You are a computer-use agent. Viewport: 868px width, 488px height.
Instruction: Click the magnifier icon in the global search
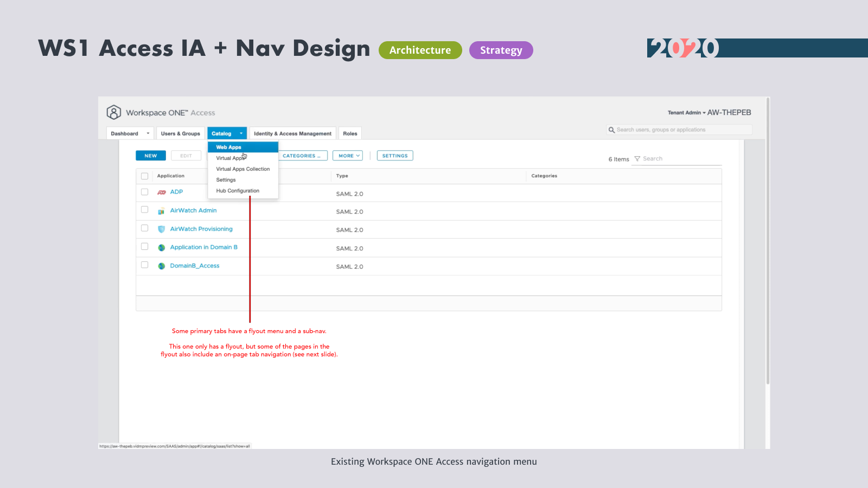pos(612,130)
